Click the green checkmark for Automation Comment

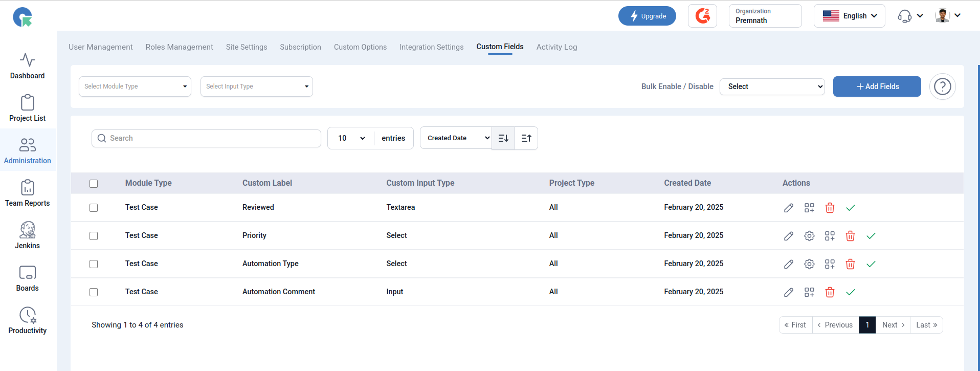click(x=851, y=292)
